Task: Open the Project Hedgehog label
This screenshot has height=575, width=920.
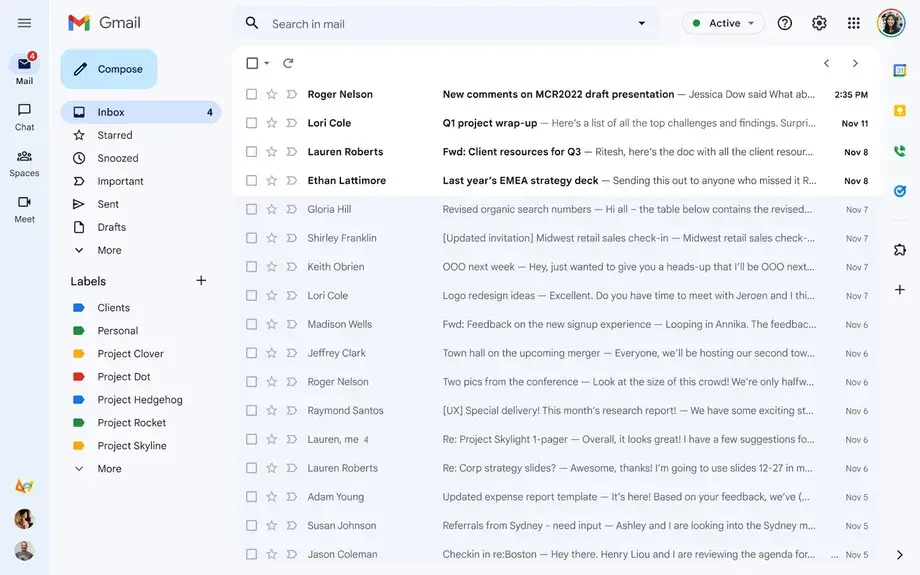Action: (x=141, y=400)
